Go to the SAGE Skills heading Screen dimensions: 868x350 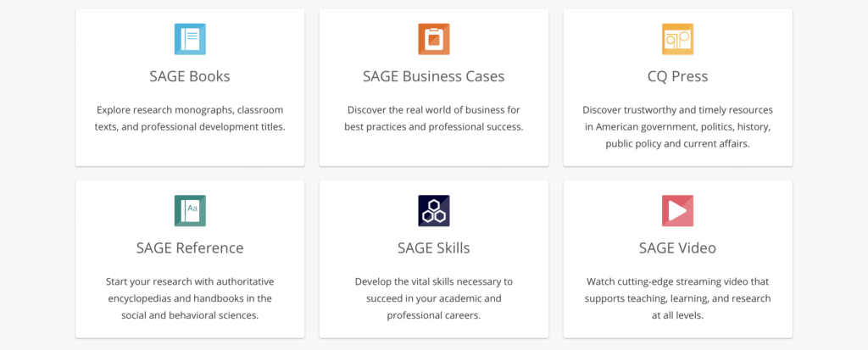433,247
